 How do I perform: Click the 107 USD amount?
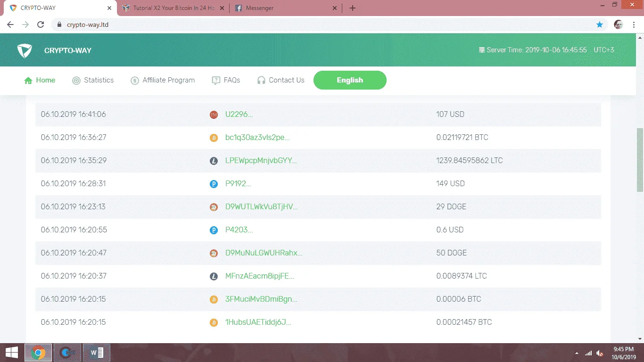coord(450,115)
